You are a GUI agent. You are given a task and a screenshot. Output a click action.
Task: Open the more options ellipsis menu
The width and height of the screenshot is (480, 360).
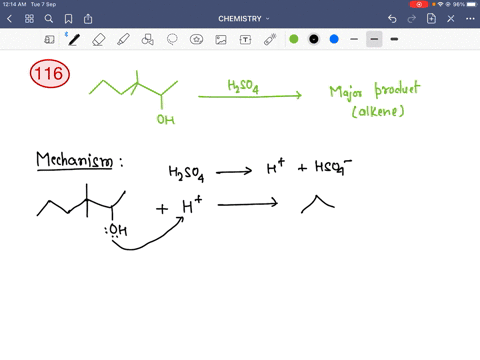470,19
